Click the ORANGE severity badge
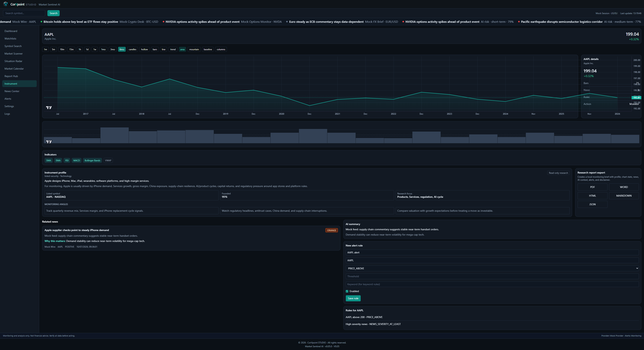The height and width of the screenshot is (350, 644). click(x=332, y=230)
